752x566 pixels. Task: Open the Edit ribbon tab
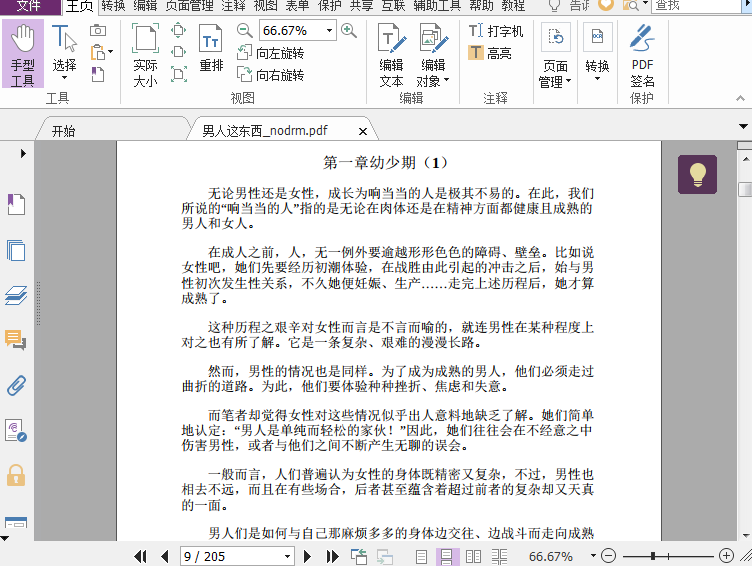click(x=145, y=6)
